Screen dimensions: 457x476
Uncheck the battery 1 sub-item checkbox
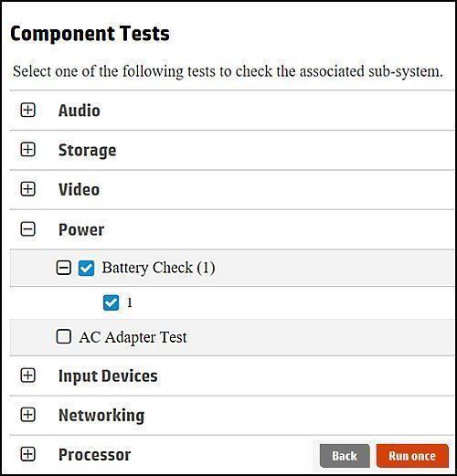(x=111, y=302)
